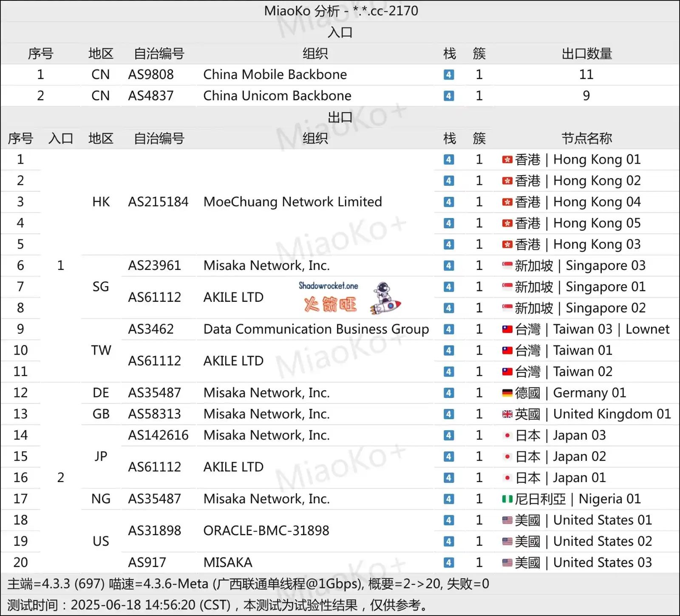The width and height of the screenshot is (680, 616).
Task: Click the IPv4 badge in the Hong Kong 03 row
Action: click(x=449, y=244)
